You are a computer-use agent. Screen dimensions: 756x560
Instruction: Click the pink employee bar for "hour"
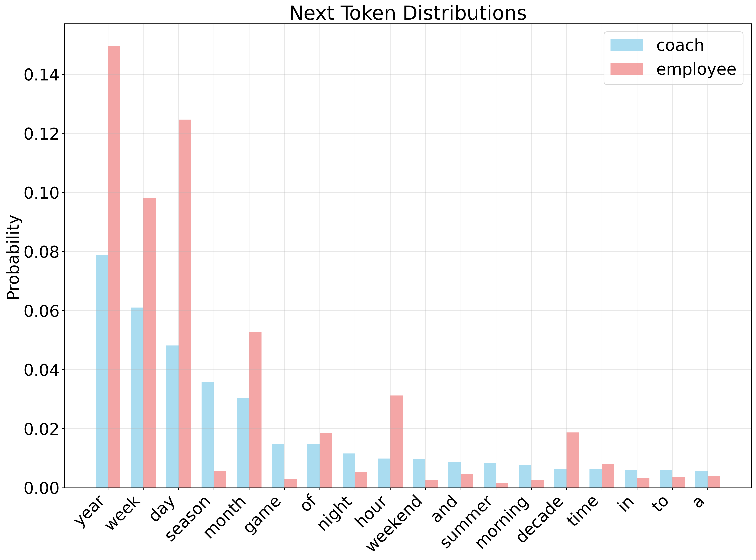[x=396, y=441]
